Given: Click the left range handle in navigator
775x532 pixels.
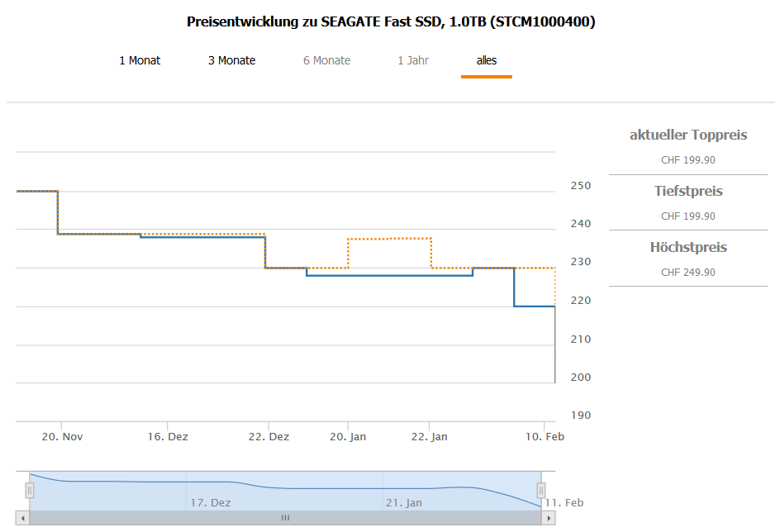Looking at the screenshot, I should pyautogui.click(x=30, y=491).
